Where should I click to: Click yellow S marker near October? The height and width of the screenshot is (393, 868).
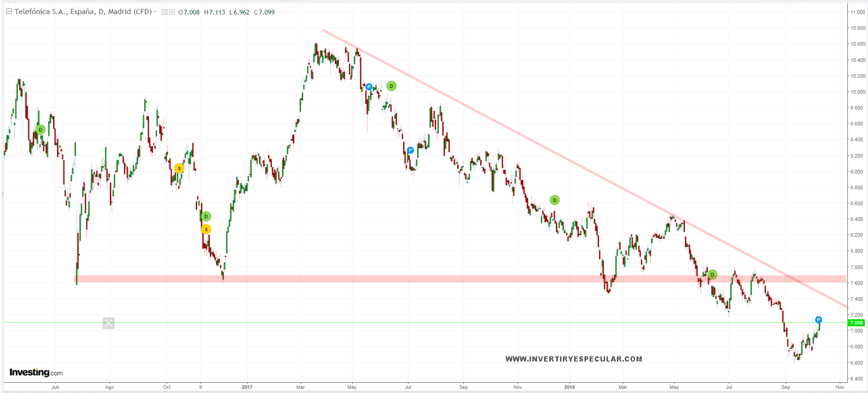pyautogui.click(x=179, y=168)
